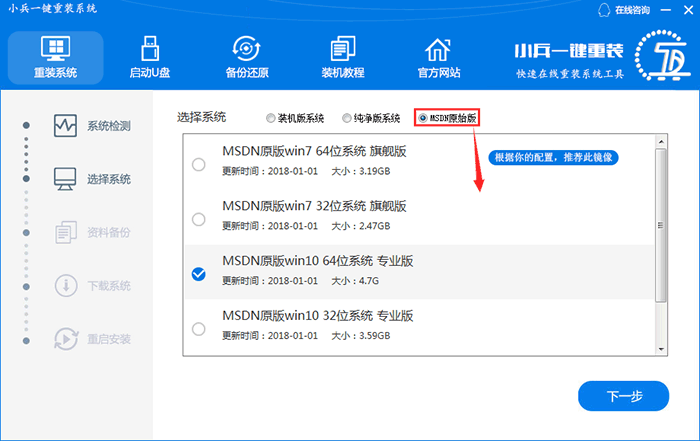The height and width of the screenshot is (441, 700).
Task: Click the system list scrollbar thumb
Action: click(x=661, y=225)
